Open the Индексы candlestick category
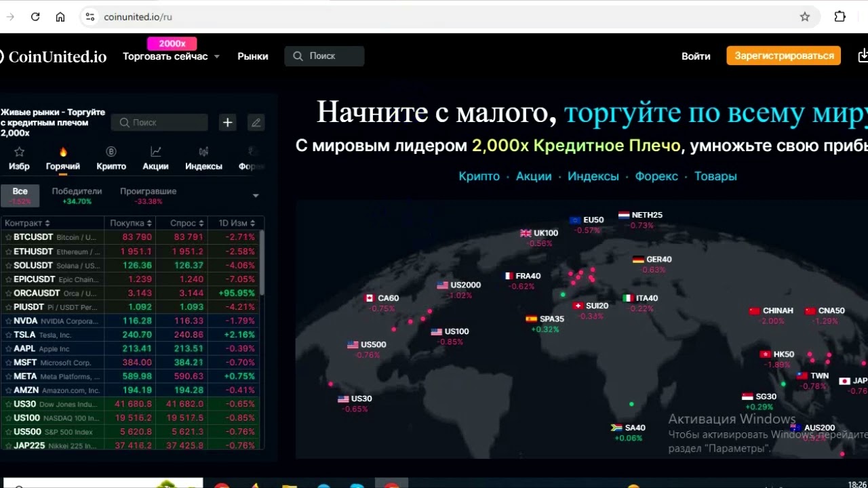Viewport: 868px width, 488px height. pyautogui.click(x=203, y=159)
